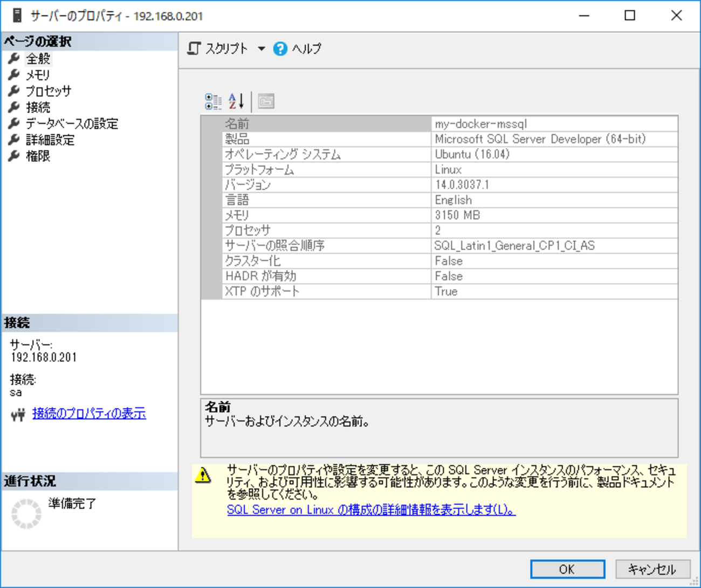Select the プラットフォーム property label
This screenshot has width=701, height=588.
pyautogui.click(x=259, y=170)
